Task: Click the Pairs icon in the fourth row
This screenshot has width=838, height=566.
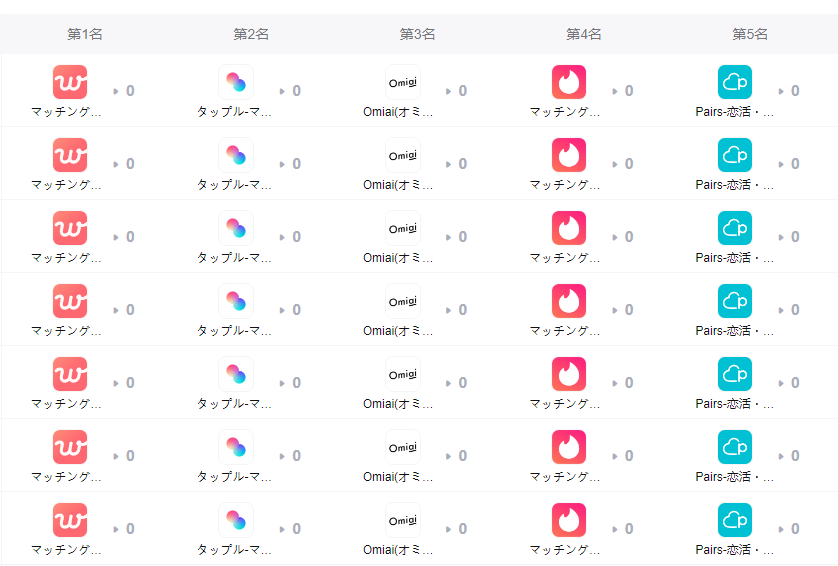Action: (x=735, y=301)
